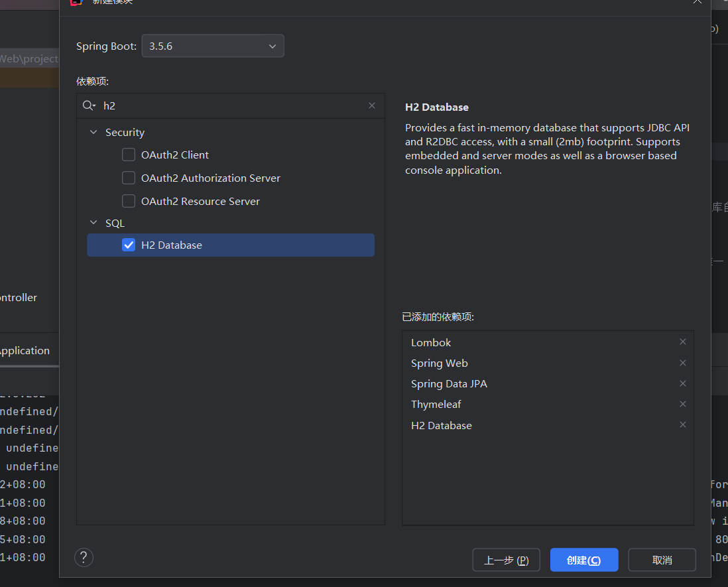Uncheck H2 Database under SQL
This screenshot has height=587, width=728.
129,245
